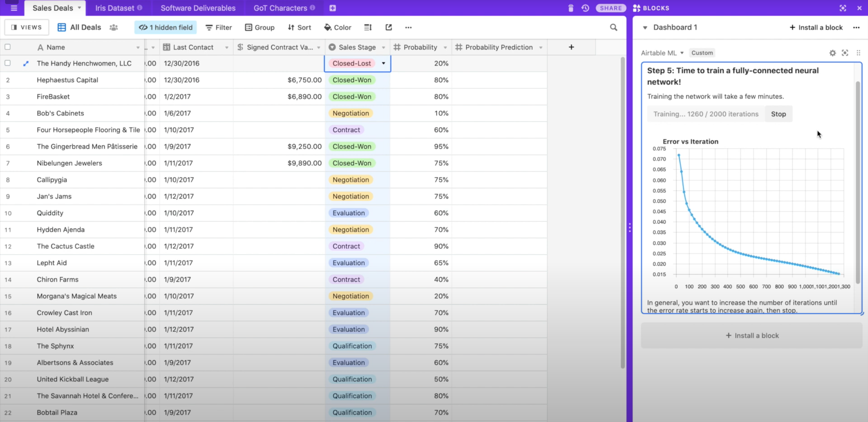
Task: Open Airtable ML block settings gear
Action: [832, 53]
